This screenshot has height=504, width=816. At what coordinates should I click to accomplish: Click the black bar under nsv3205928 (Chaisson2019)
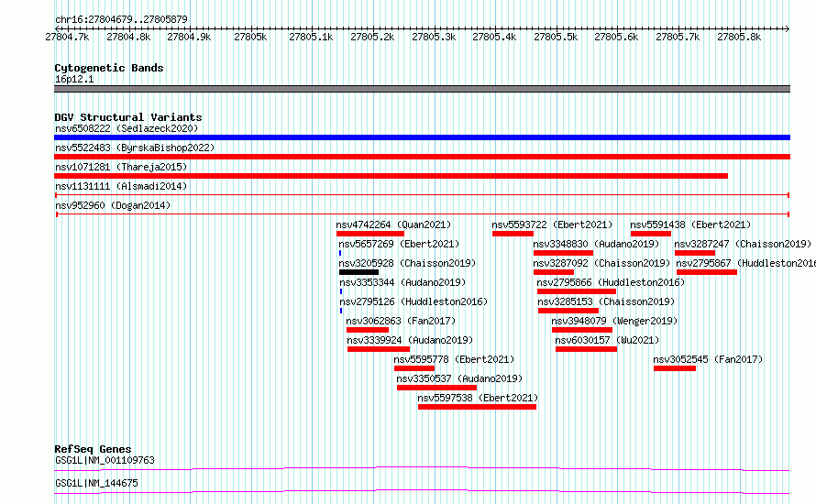358,272
